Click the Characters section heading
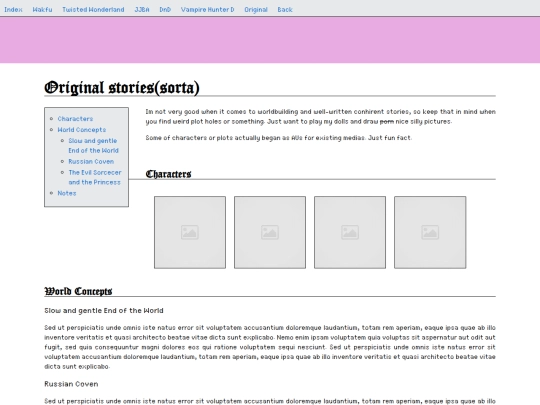The width and height of the screenshot is (540, 405). pyautogui.click(x=168, y=174)
